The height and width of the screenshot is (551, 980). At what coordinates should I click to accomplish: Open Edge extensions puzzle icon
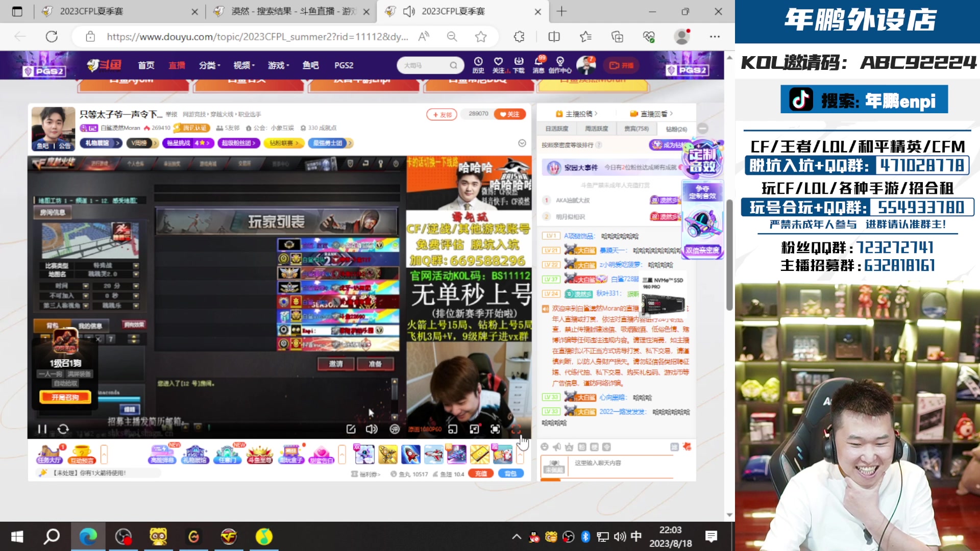coord(519,36)
